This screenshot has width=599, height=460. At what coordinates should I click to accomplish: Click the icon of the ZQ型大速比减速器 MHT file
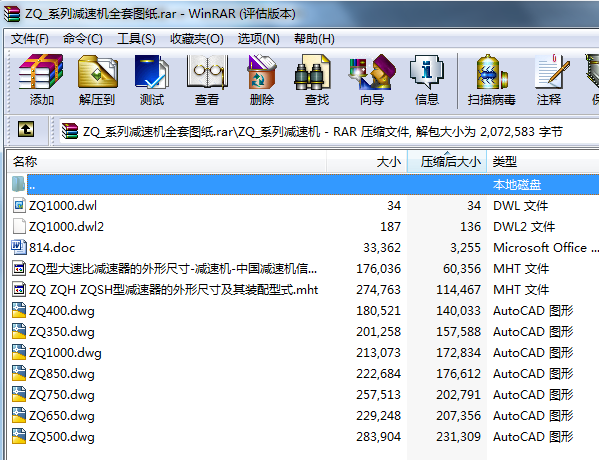[19, 268]
